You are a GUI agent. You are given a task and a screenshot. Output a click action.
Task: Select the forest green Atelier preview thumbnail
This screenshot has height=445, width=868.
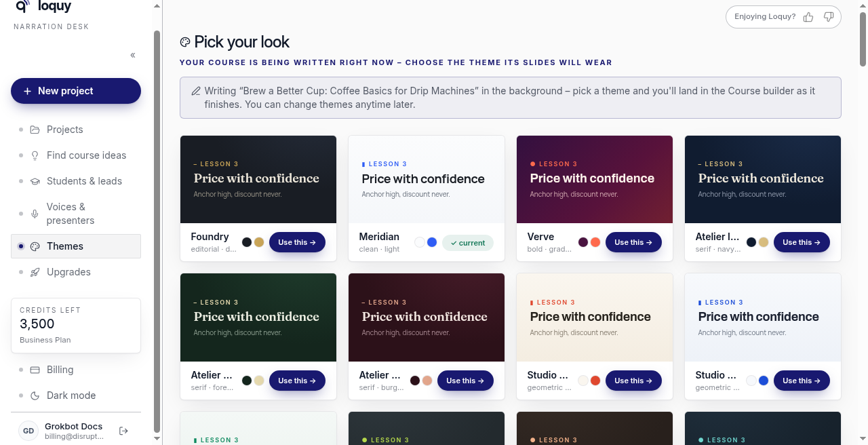tap(258, 317)
